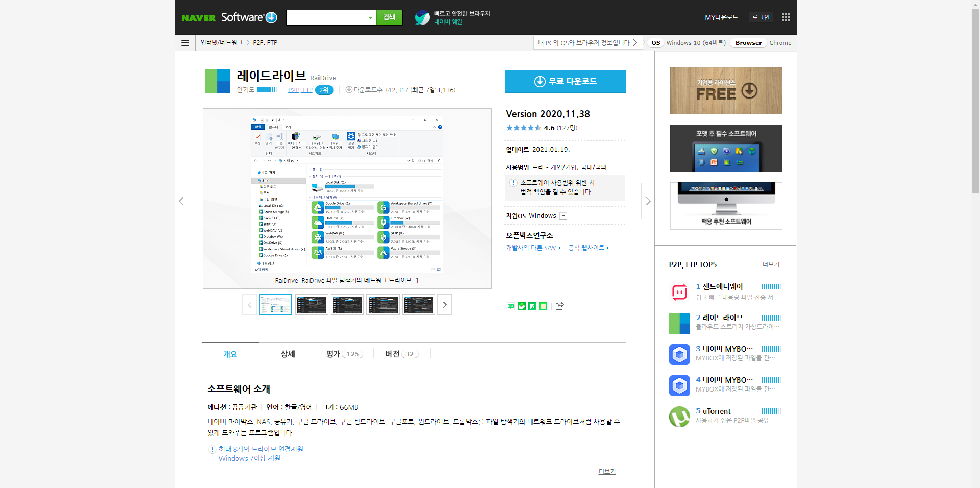980x488 pixels.
Task: Click the fourth-ranked Naver MYBOX icon
Action: click(x=679, y=385)
